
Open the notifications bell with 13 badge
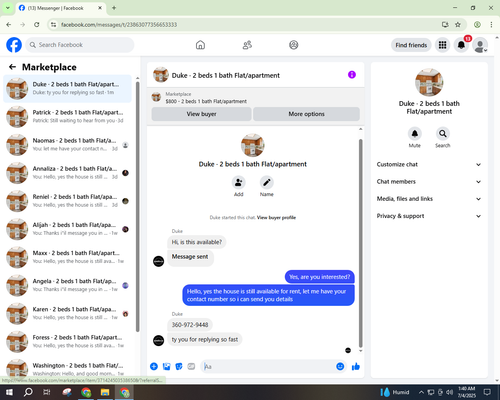click(x=461, y=45)
